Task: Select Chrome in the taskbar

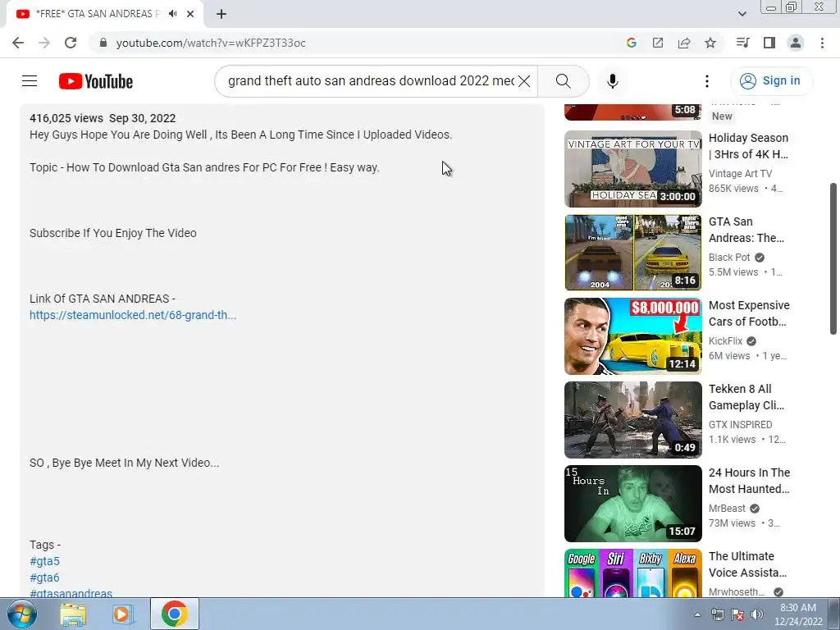Action: pos(175,614)
